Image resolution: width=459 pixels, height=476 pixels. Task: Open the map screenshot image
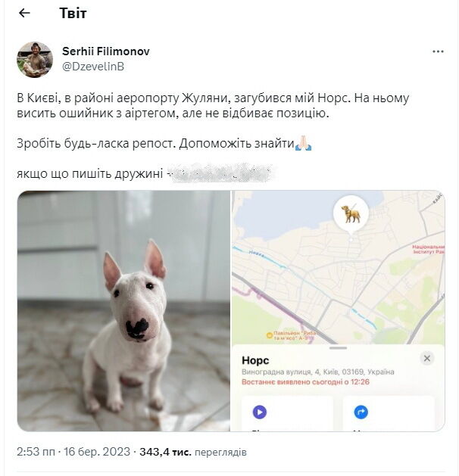(338, 310)
